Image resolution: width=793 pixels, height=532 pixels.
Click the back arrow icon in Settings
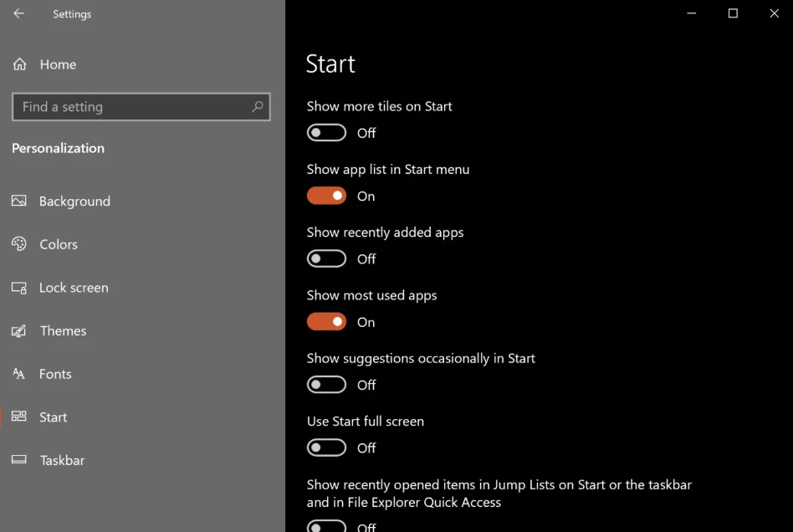19,13
